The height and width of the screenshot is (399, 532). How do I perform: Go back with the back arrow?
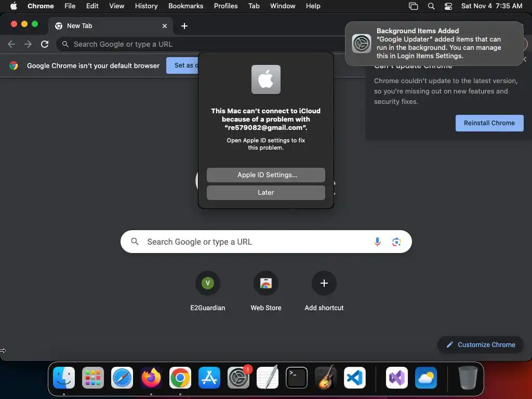[11, 44]
